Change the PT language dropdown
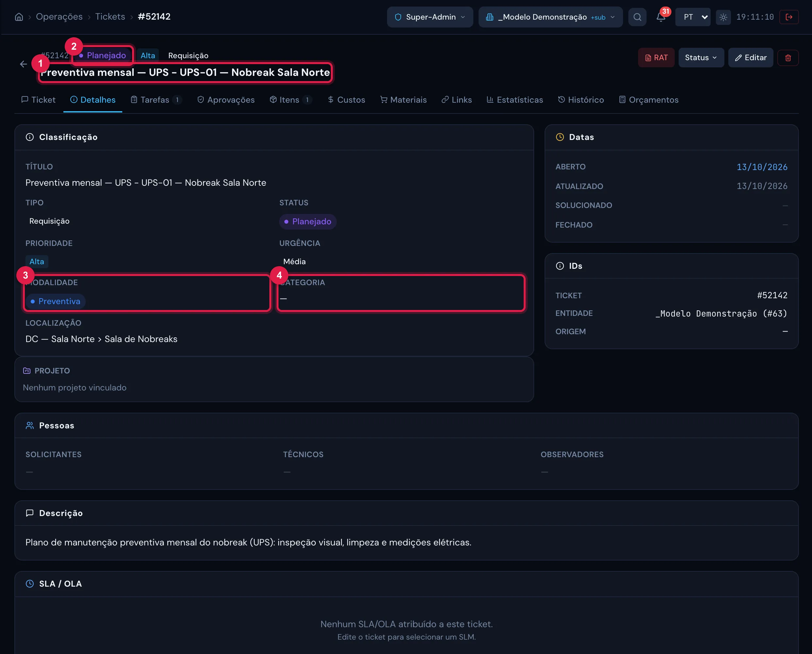812x654 pixels. tap(693, 17)
